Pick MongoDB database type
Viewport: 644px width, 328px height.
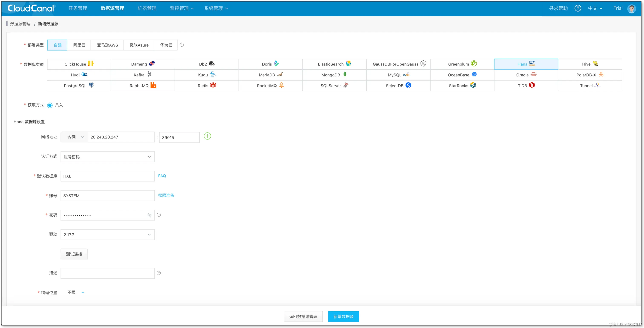335,75
